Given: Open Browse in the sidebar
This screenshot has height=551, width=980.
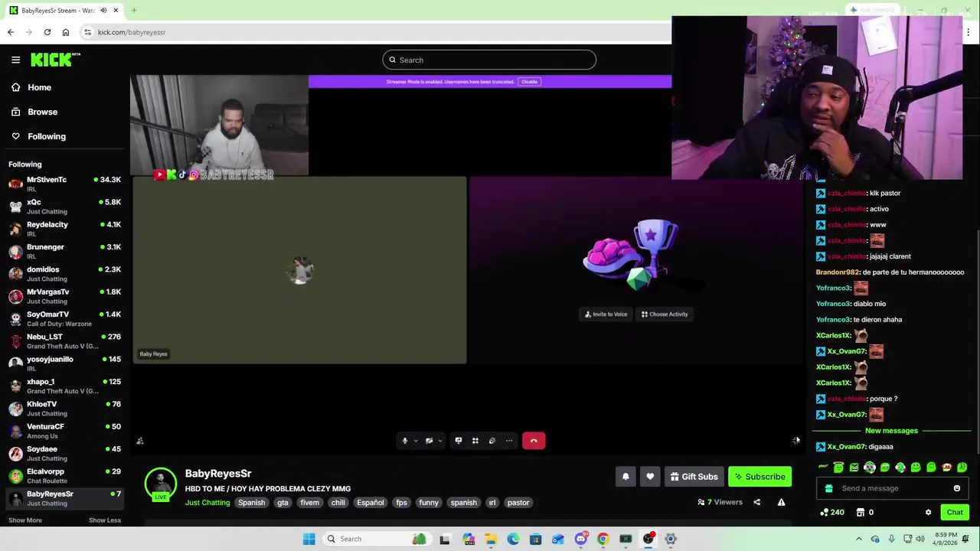Looking at the screenshot, I should click(x=34, y=112).
